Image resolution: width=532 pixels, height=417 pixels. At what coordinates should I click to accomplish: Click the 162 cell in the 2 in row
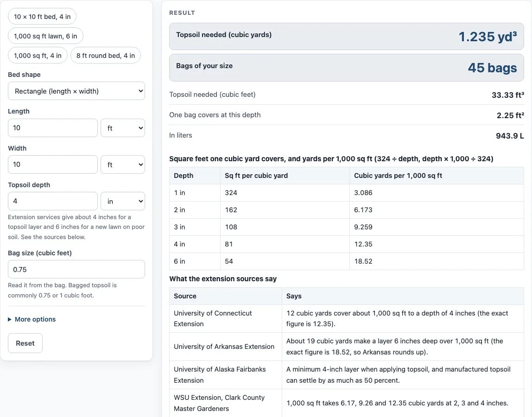tap(285, 210)
